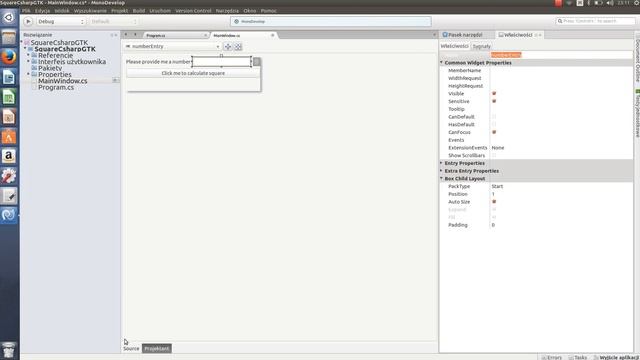Open the Wyjście aplikacji pad
This screenshot has width=640, height=360.
click(x=616, y=357)
